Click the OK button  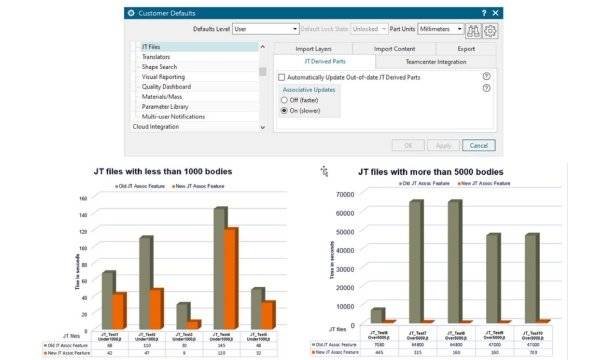coord(408,145)
